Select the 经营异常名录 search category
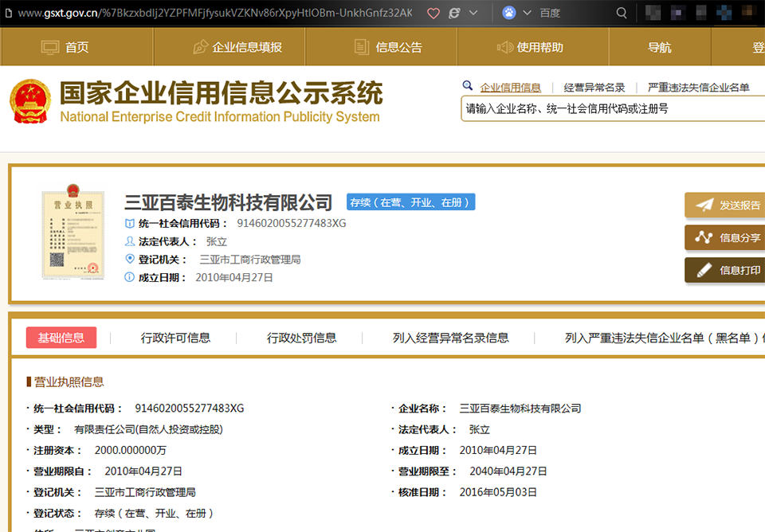The width and height of the screenshot is (765, 532). (594, 88)
